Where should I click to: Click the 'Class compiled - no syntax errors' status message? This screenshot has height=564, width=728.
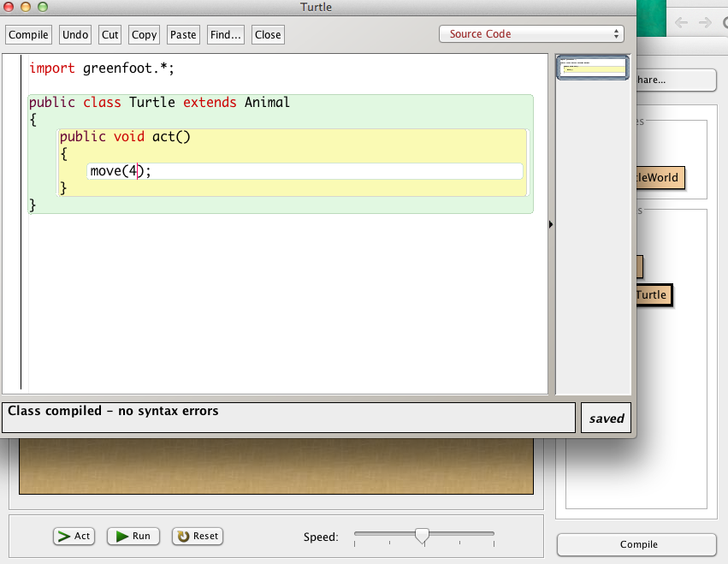click(x=113, y=411)
